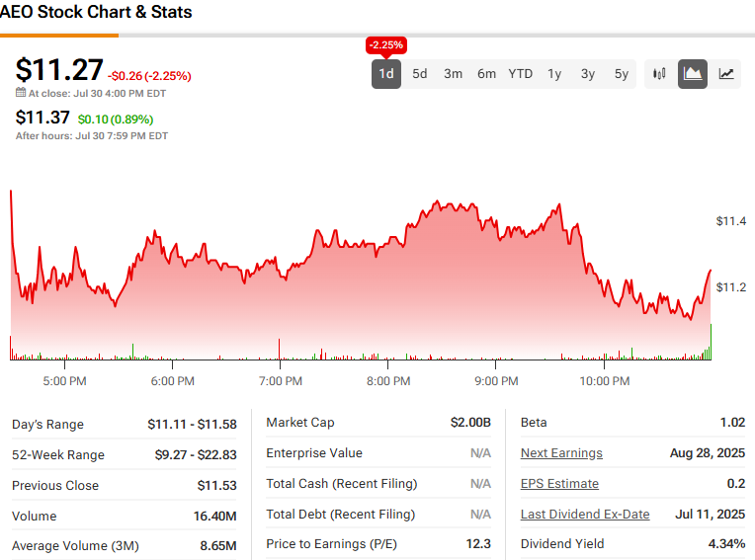Show the YTD chart range
The width and height of the screenshot is (755, 560).
click(x=521, y=74)
